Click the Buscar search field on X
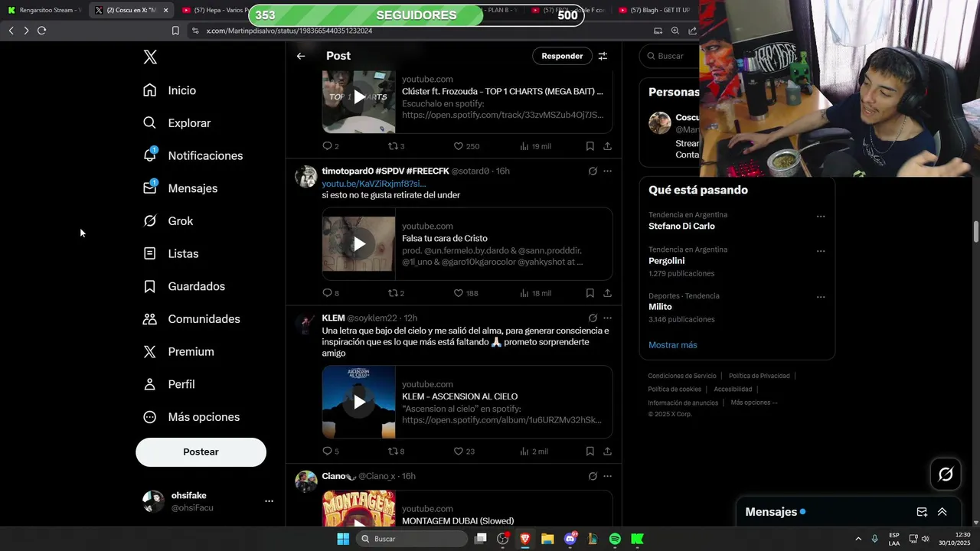Viewport: 980px width, 551px height. click(x=670, y=56)
